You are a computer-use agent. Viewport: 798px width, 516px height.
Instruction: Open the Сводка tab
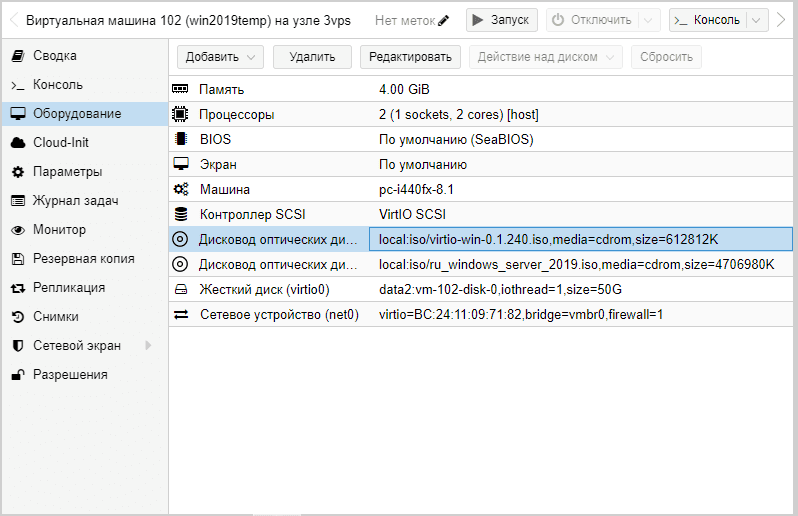coord(84,55)
